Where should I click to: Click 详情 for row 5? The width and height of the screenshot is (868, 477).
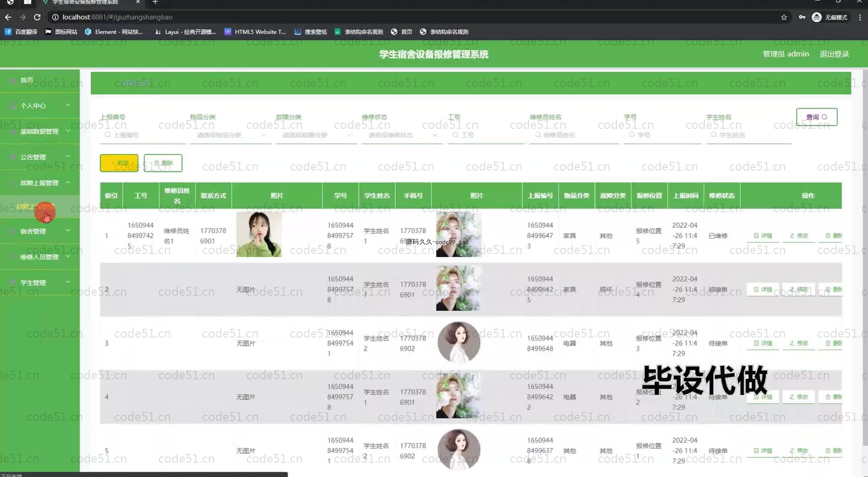click(x=763, y=451)
